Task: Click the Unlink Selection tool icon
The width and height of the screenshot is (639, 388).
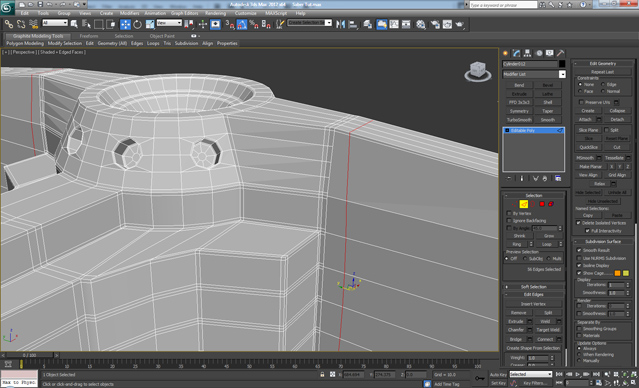Action: coord(21,24)
